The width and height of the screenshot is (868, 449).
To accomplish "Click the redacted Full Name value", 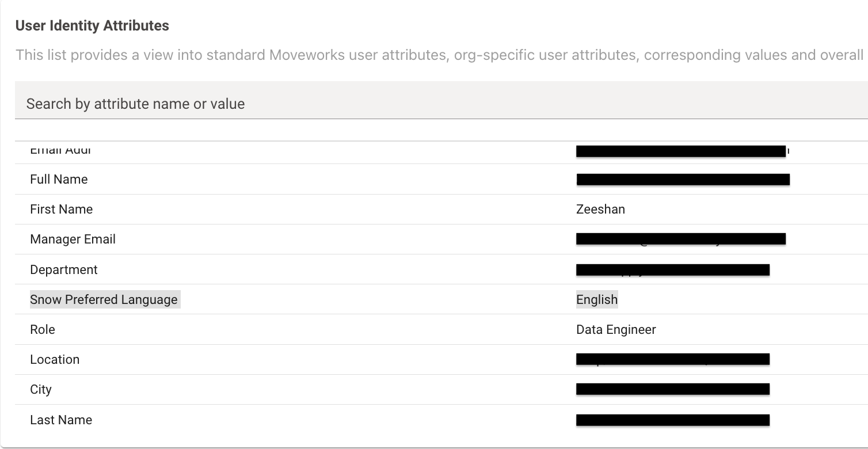I will tap(683, 179).
